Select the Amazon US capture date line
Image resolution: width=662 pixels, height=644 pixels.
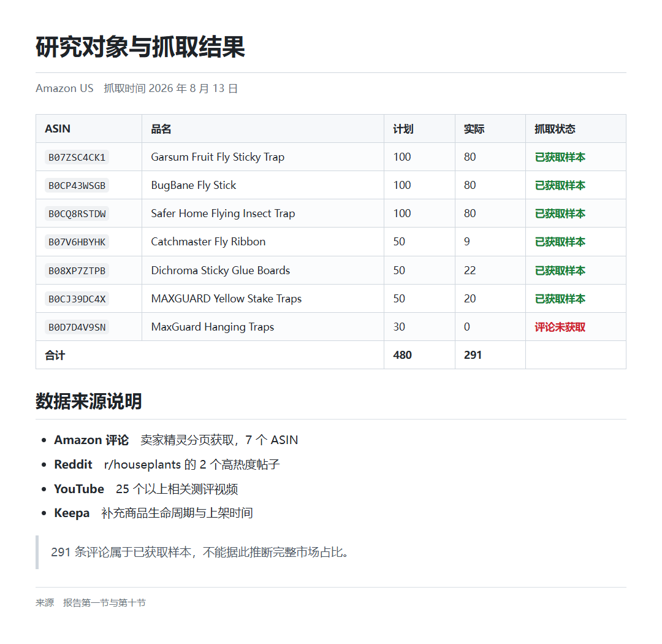tap(137, 88)
